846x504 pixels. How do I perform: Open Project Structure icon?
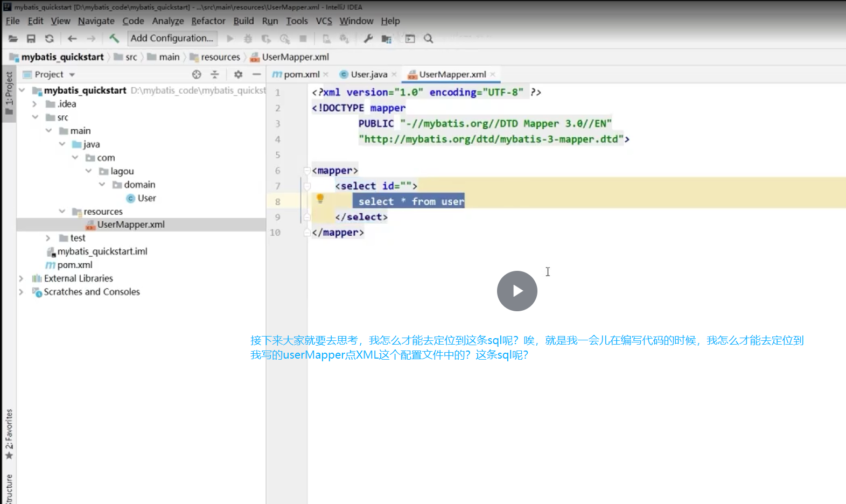[x=387, y=39]
